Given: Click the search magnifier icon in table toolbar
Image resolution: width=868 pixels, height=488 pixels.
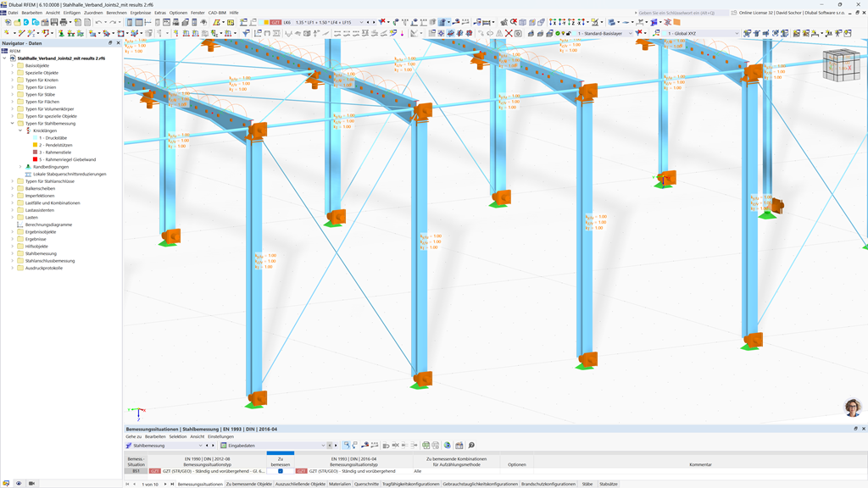Looking at the screenshot, I should (471, 445).
